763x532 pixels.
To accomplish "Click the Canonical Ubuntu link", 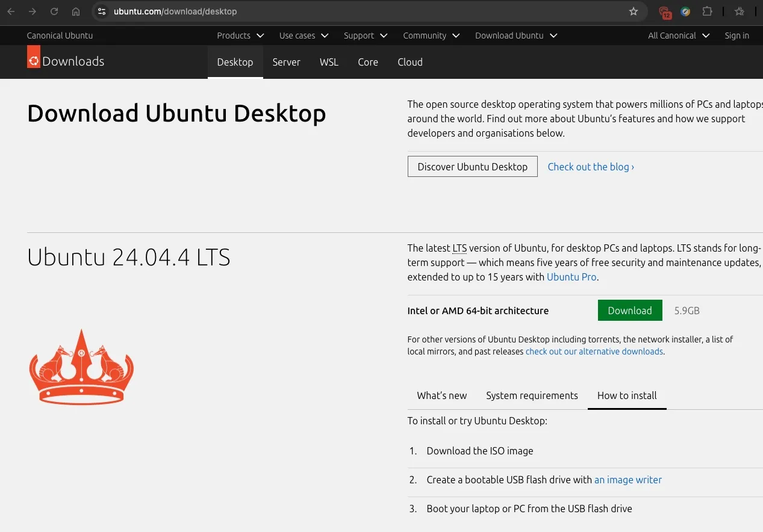I will tap(60, 36).
